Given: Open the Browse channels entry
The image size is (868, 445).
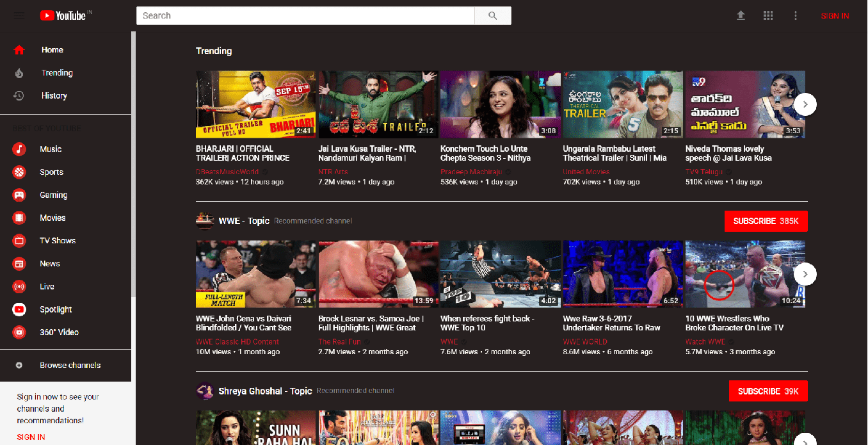Looking at the screenshot, I should pyautogui.click(x=65, y=366).
